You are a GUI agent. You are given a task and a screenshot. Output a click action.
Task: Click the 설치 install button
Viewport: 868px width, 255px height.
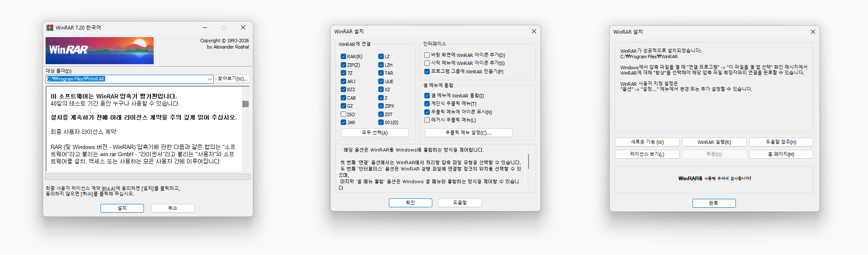click(x=122, y=208)
